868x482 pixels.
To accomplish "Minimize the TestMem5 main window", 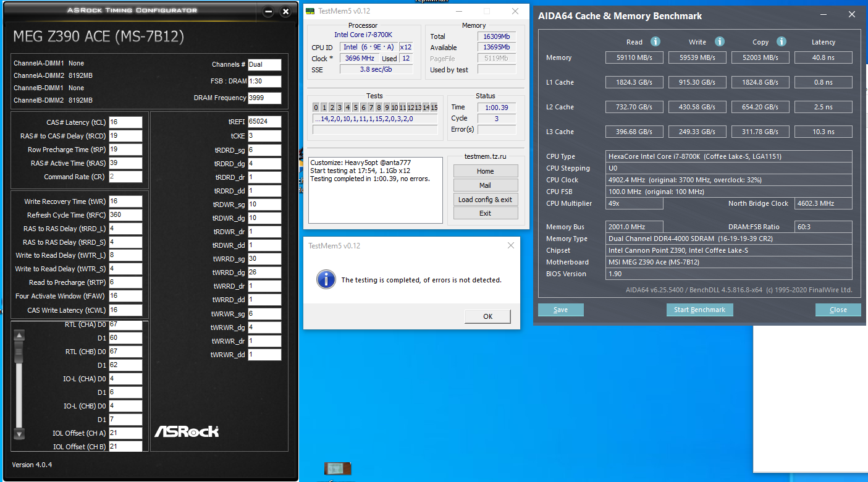I will [x=459, y=11].
